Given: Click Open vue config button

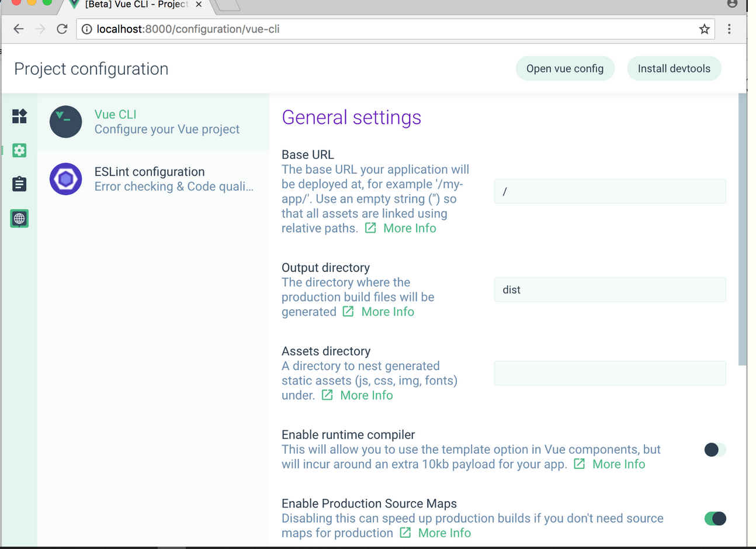Looking at the screenshot, I should point(565,68).
